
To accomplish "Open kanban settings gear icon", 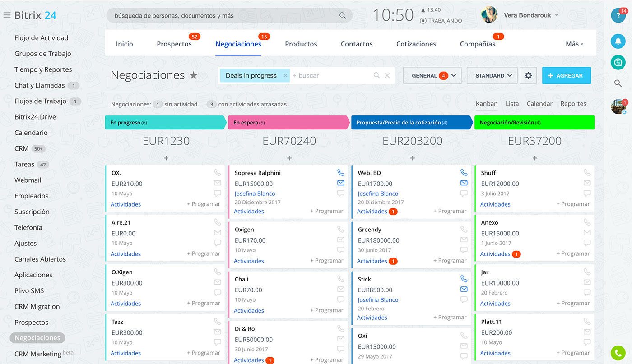I will click(528, 76).
